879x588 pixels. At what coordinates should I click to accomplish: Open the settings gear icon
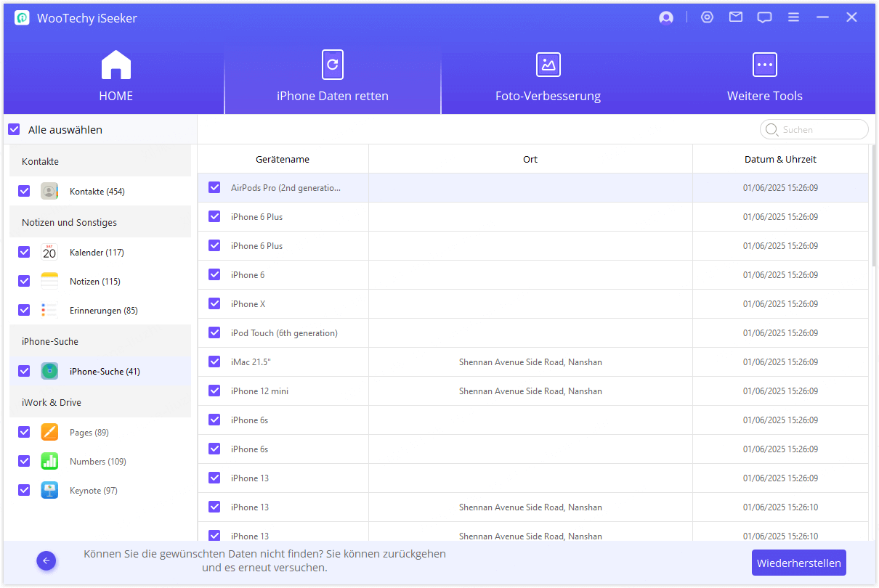click(x=707, y=17)
